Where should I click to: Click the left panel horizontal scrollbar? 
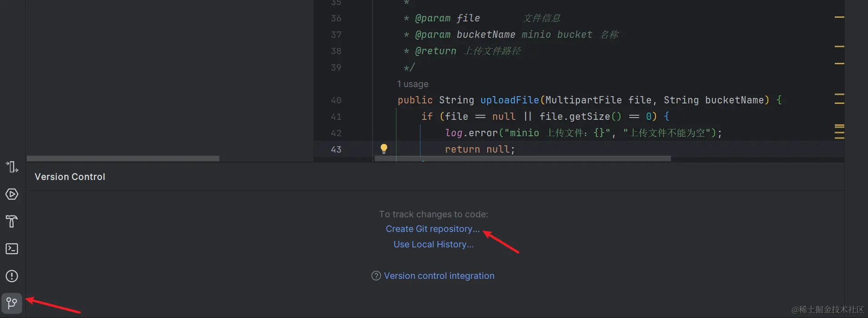(x=123, y=159)
